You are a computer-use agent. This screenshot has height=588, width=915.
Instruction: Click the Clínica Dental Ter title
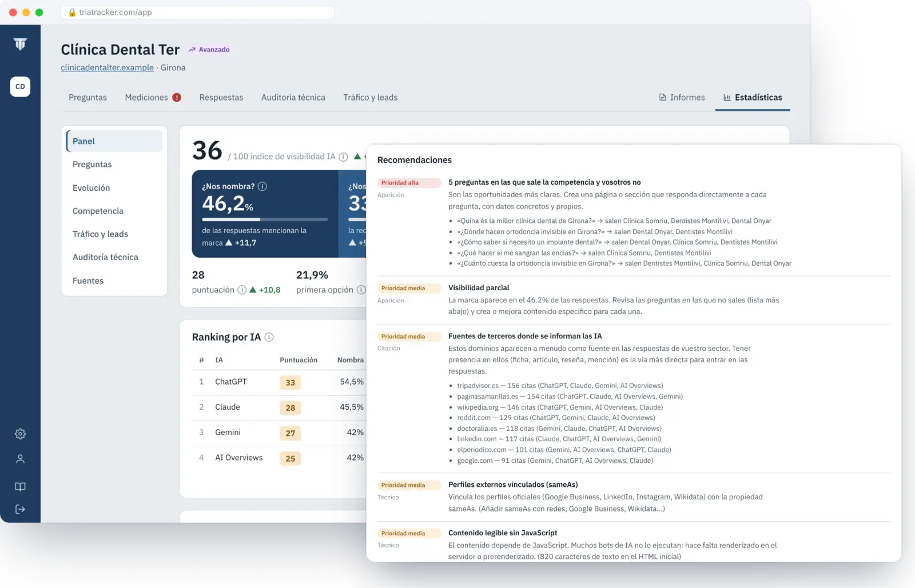120,50
